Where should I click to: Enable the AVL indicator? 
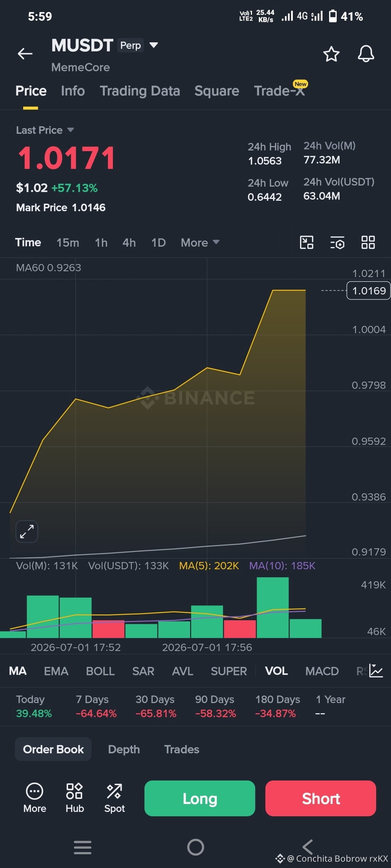(182, 671)
